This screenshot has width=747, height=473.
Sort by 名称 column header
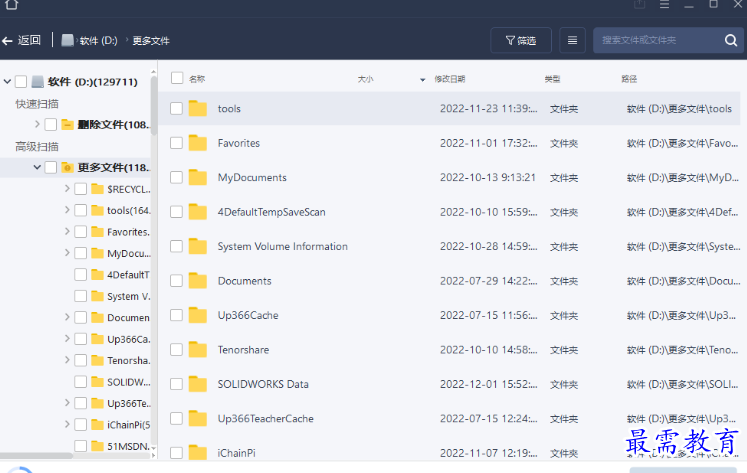(197, 79)
